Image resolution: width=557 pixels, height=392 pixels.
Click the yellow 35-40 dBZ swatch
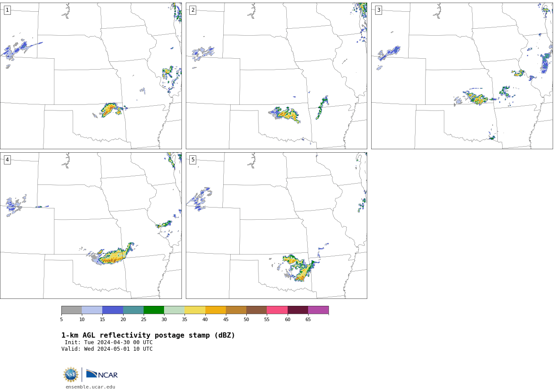pyautogui.click(x=195, y=310)
